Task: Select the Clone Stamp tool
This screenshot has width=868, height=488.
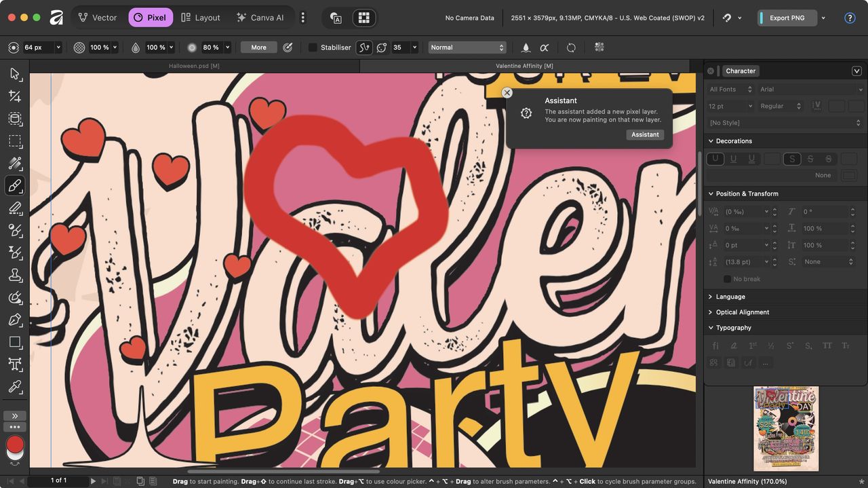Action: point(15,275)
